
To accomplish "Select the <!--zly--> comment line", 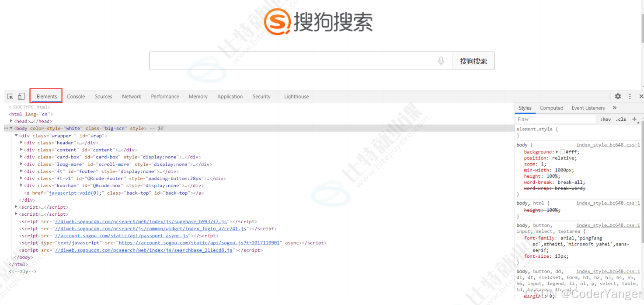I will point(23,271).
